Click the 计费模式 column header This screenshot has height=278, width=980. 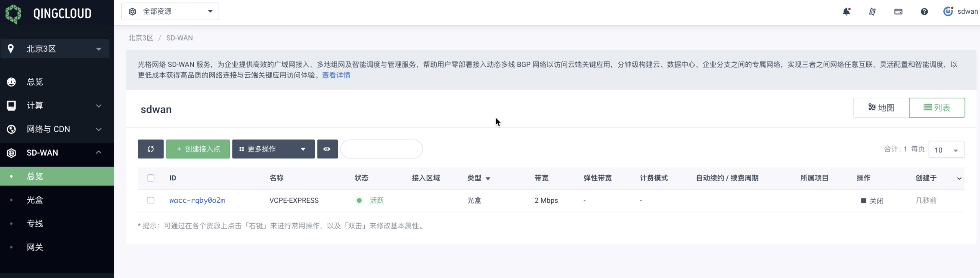tap(654, 178)
